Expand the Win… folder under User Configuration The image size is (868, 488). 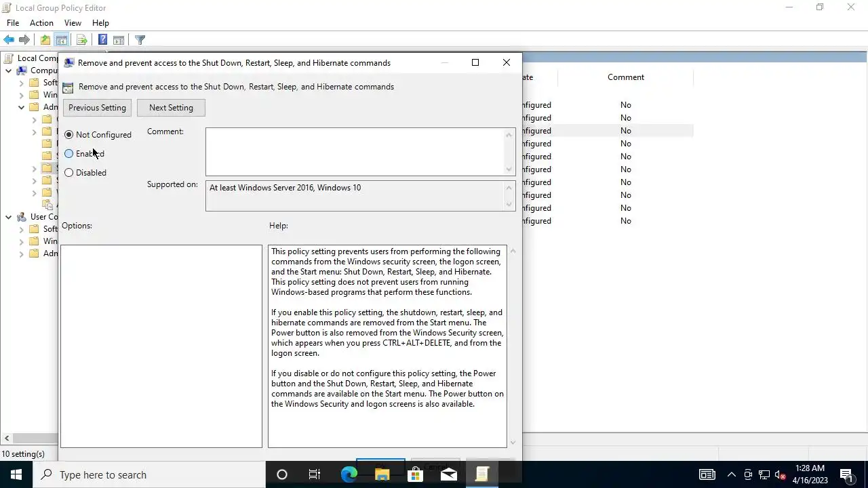point(21,241)
